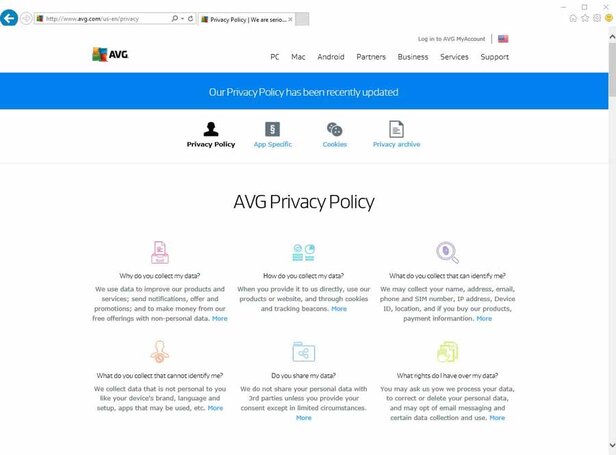
Task: Click More under 'How do you collect my data'
Action: pyautogui.click(x=339, y=309)
